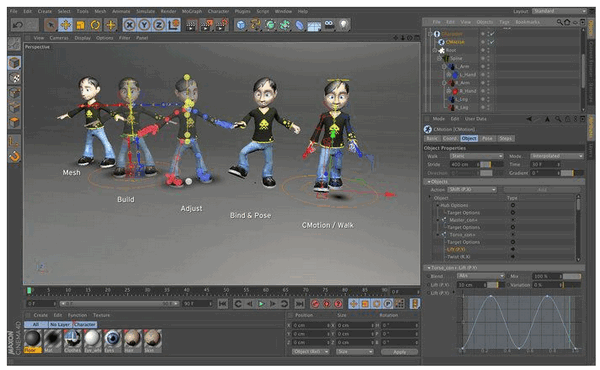This screenshot has height=370, width=600.
Task: Switch the coordinate system icon
Action: (173, 25)
